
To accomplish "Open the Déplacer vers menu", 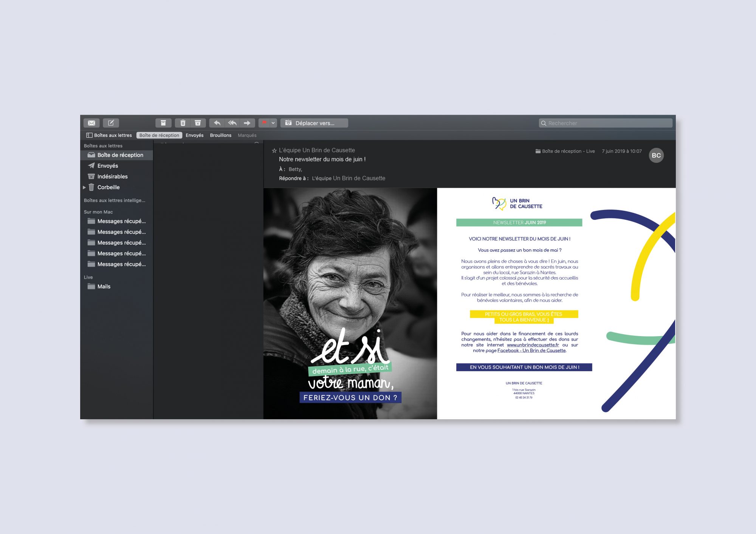I will 314,123.
